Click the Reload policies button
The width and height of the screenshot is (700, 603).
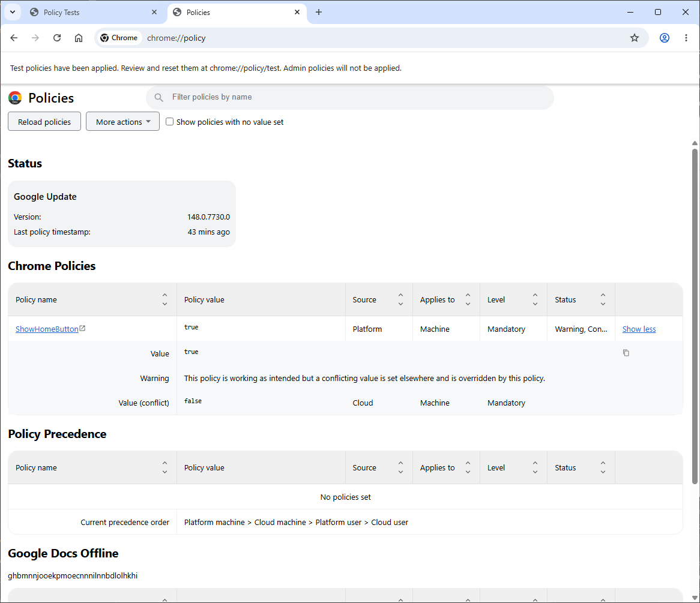click(x=44, y=121)
